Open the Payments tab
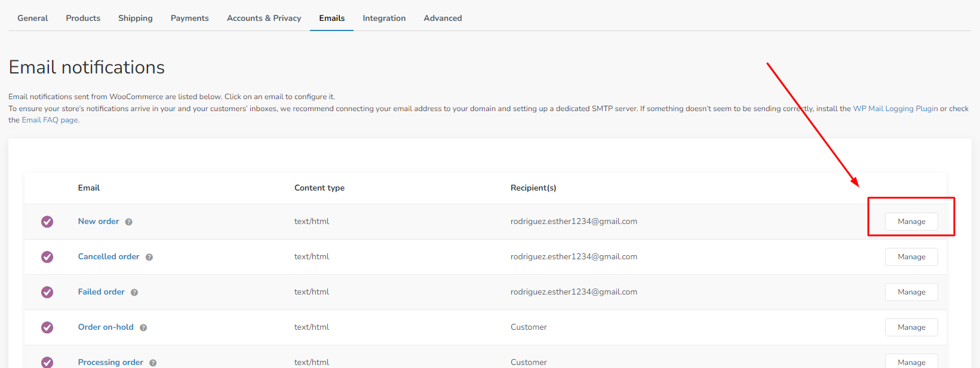Viewport: 980px width, 368px height. point(190,18)
